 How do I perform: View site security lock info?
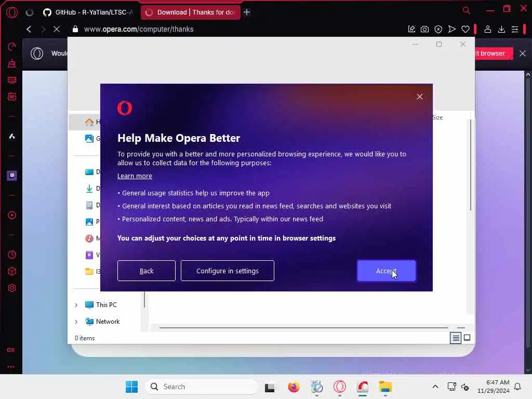coord(75,29)
